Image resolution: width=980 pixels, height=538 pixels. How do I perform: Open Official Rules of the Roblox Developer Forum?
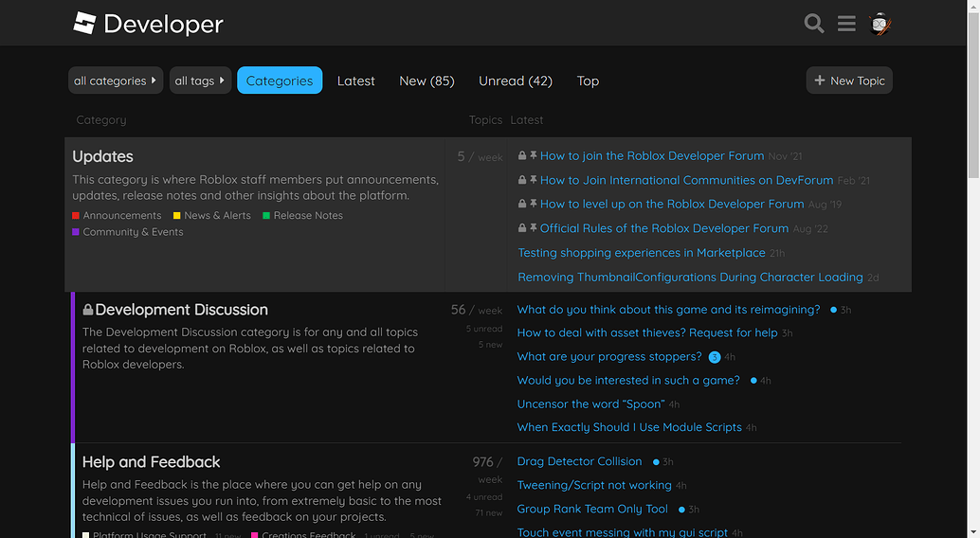[663, 228]
